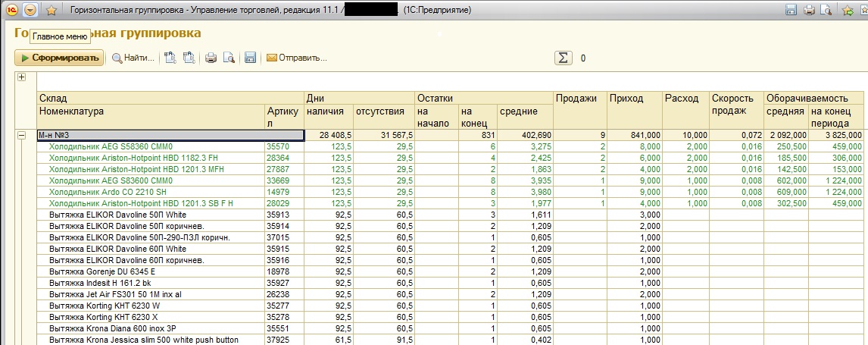Click the Сформировать button
Viewport: 868px width, 345px height.
[x=59, y=58]
